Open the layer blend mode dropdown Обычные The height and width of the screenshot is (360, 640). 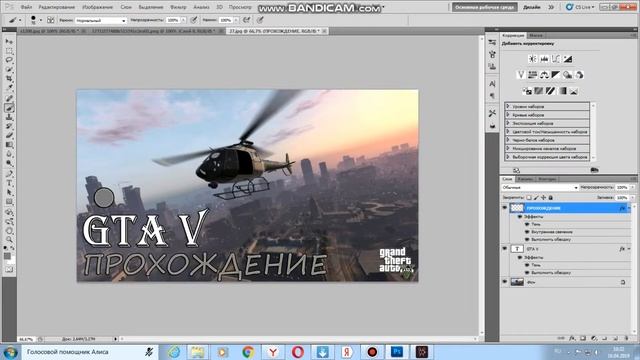click(x=540, y=187)
